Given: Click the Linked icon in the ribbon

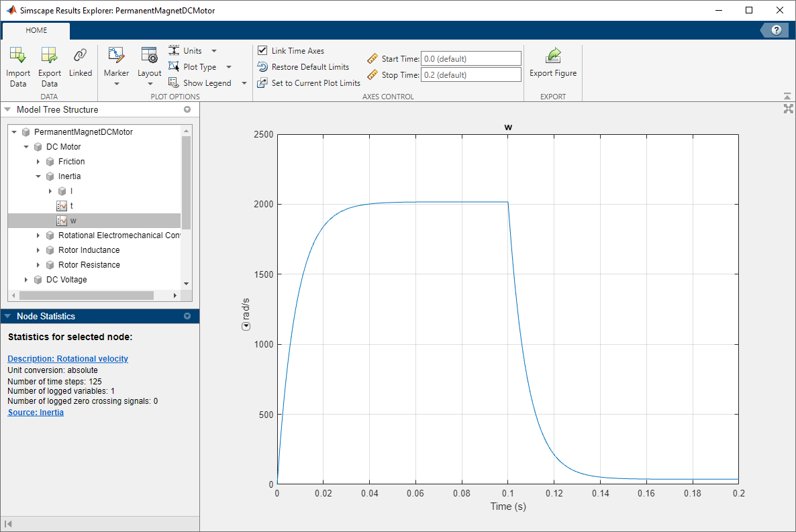Looking at the screenshot, I should tap(80, 56).
